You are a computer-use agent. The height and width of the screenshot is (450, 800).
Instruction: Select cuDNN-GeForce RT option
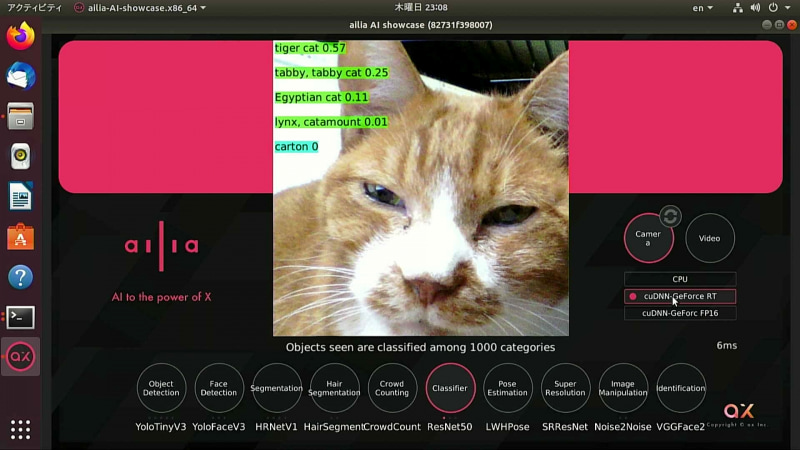[680, 296]
